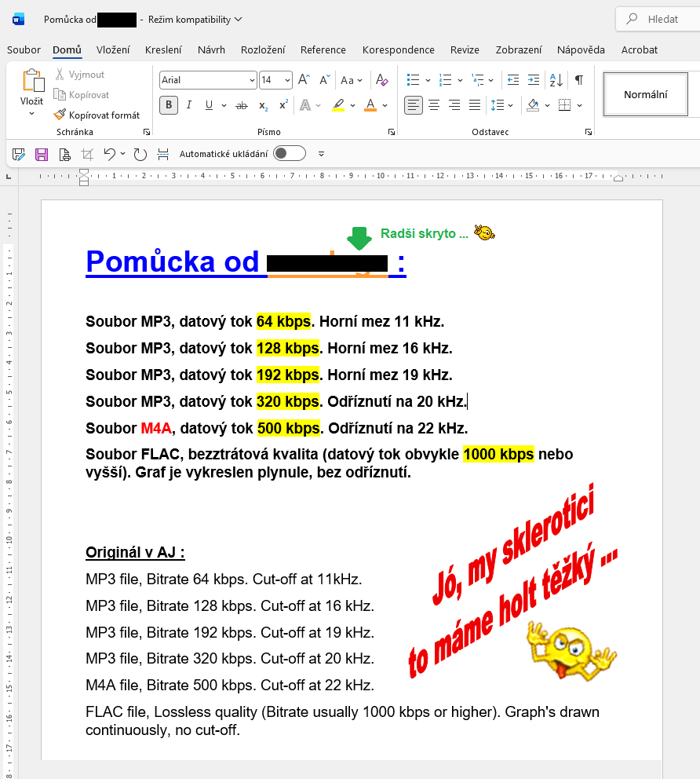This screenshot has width=700, height=779.
Task: Switch to the Korespondence tab
Action: [x=398, y=49]
